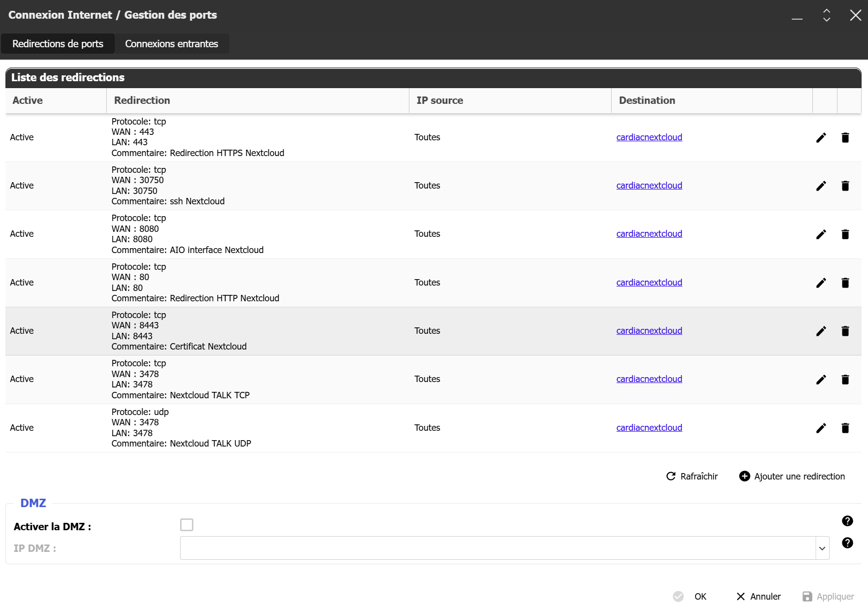
Task: Edit the Certificat Nextcloud redirection
Action: pyautogui.click(x=821, y=331)
